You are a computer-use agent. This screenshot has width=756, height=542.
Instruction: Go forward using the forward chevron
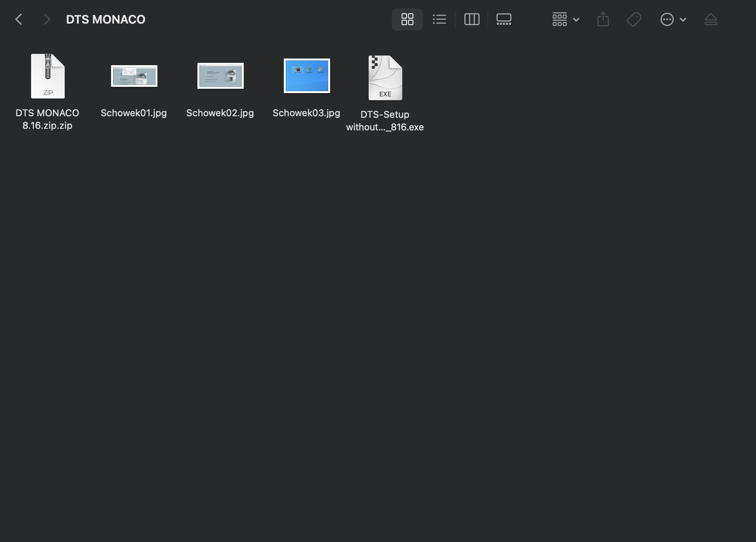[47, 19]
